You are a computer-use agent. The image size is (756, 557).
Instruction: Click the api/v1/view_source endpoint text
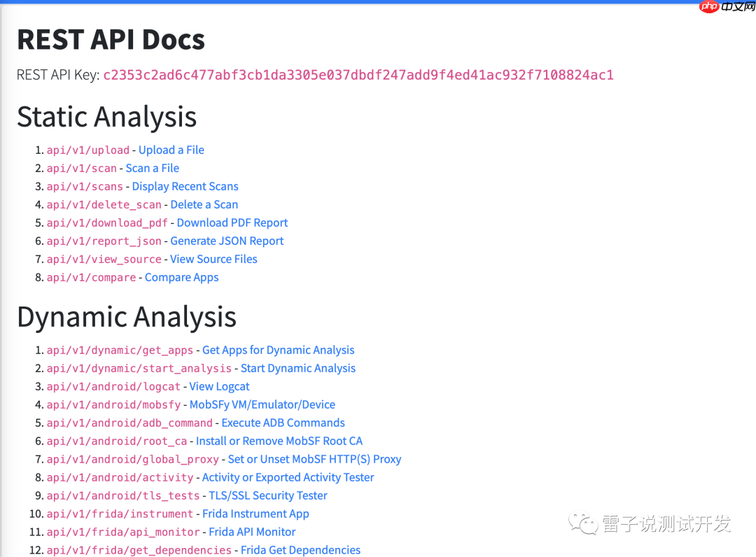[x=104, y=260]
